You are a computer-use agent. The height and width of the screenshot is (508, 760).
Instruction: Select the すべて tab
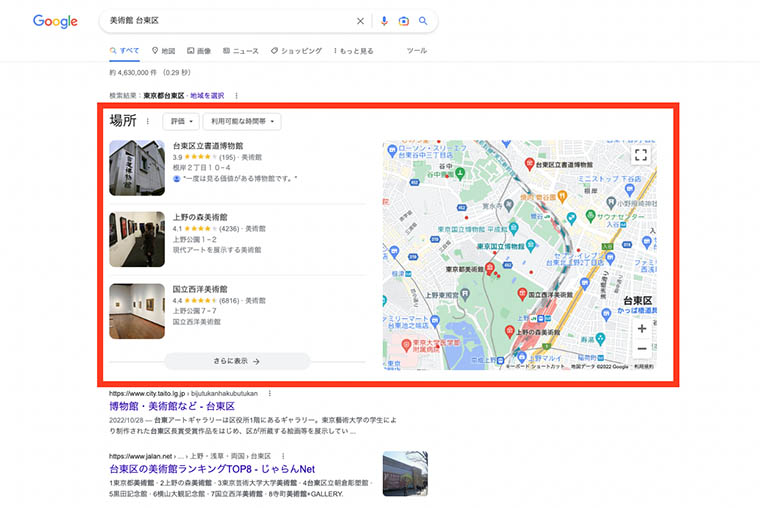tap(125, 51)
